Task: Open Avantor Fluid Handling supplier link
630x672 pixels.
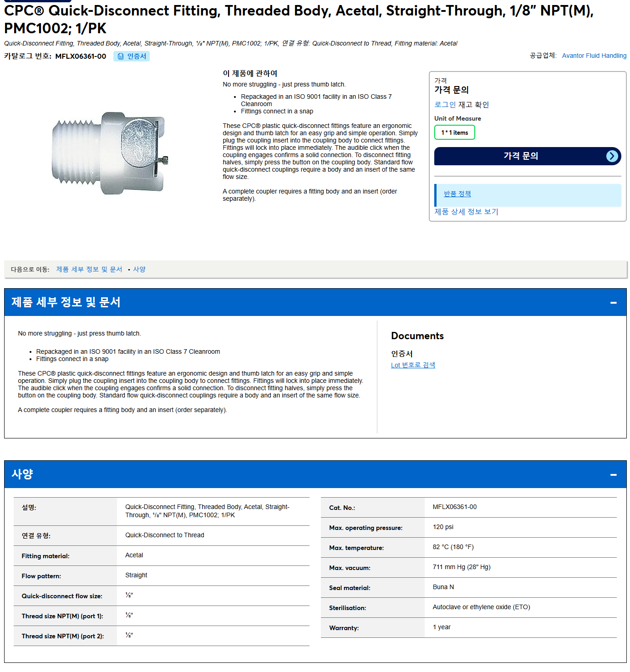Action: [x=594, y=56]
